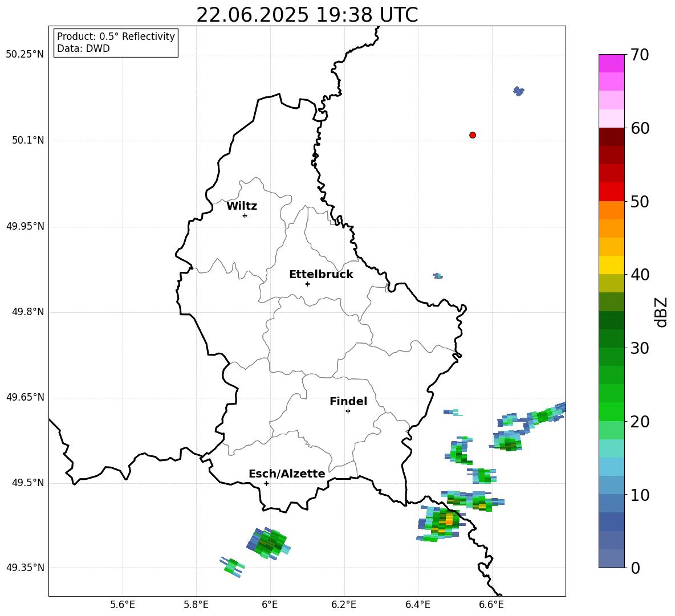Click the 6°E longitude label
This screenshot has height=616, width=675.
pyautogui.click(x=270, y=605)
